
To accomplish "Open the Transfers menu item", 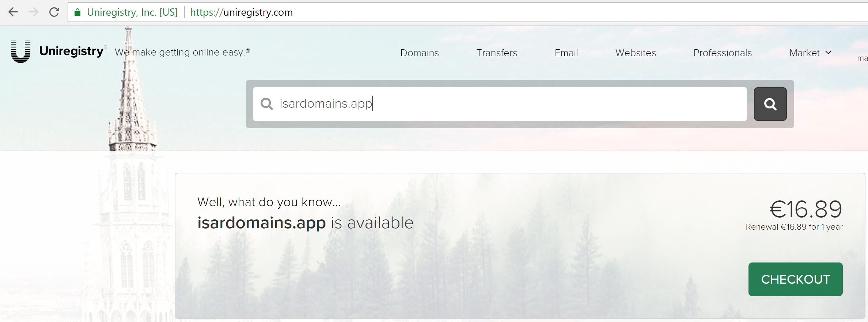I will coord(497,53).
